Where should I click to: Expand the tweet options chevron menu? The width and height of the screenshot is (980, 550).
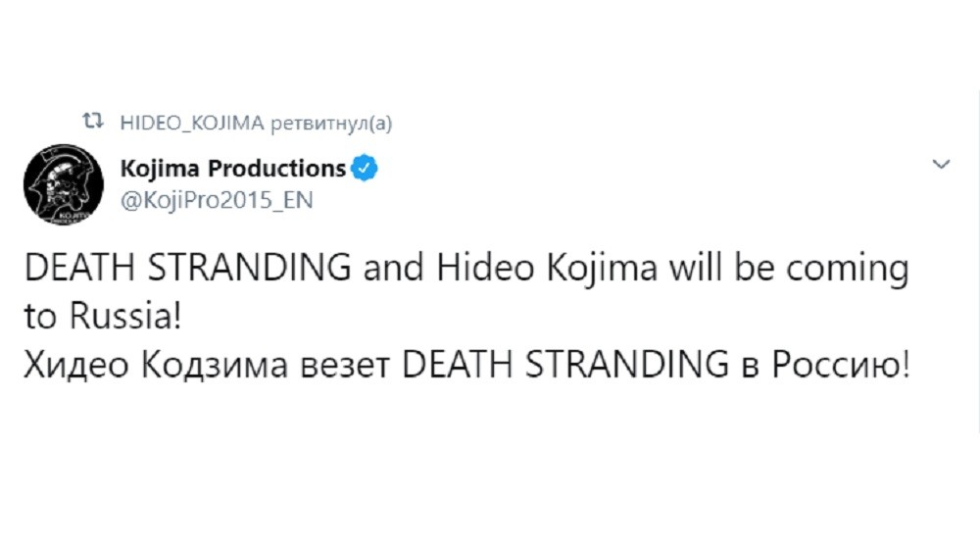pyautogui.click(x=941, y=165)
